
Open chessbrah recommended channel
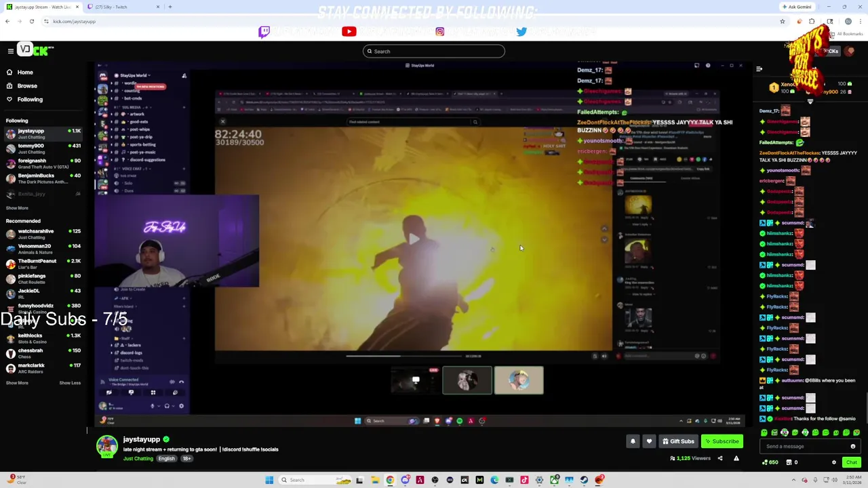pyautogui.click(x=43, y=353)
